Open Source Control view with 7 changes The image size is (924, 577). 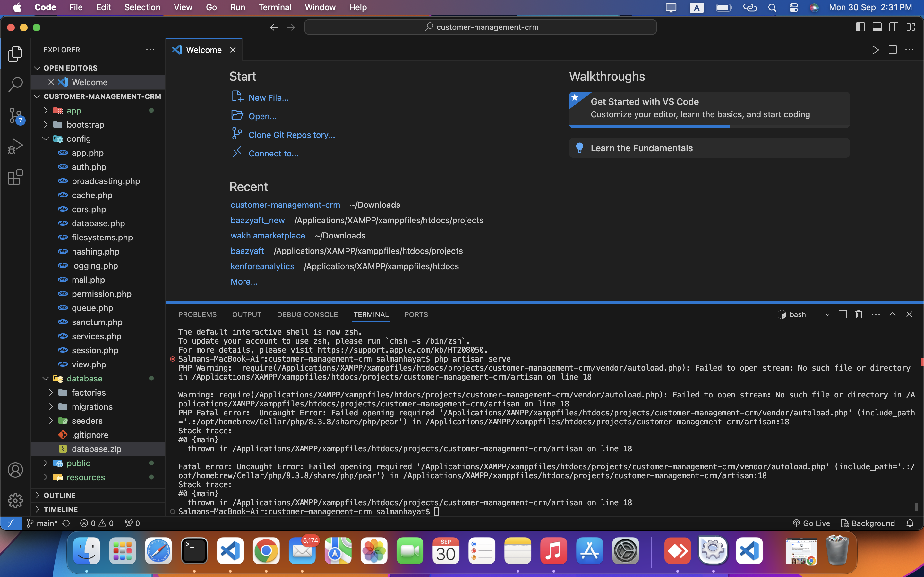pyautogui.click(x=15, y=115)
